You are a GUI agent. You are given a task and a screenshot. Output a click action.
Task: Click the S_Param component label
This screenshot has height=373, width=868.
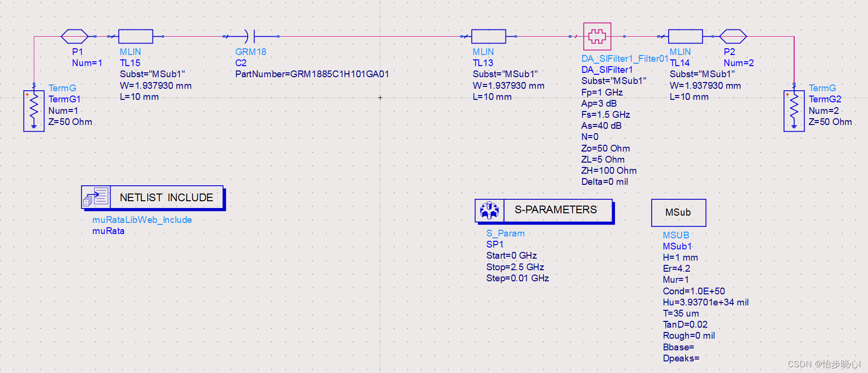tap(505, 233)
